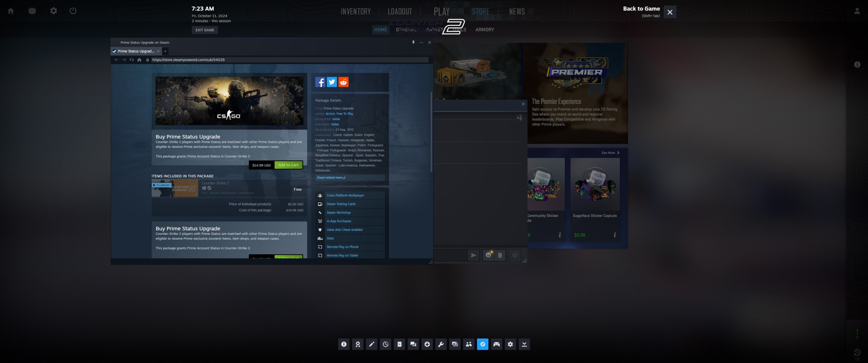
Task: Open the Free To Play genre link
Action: [x=345, y=114]
